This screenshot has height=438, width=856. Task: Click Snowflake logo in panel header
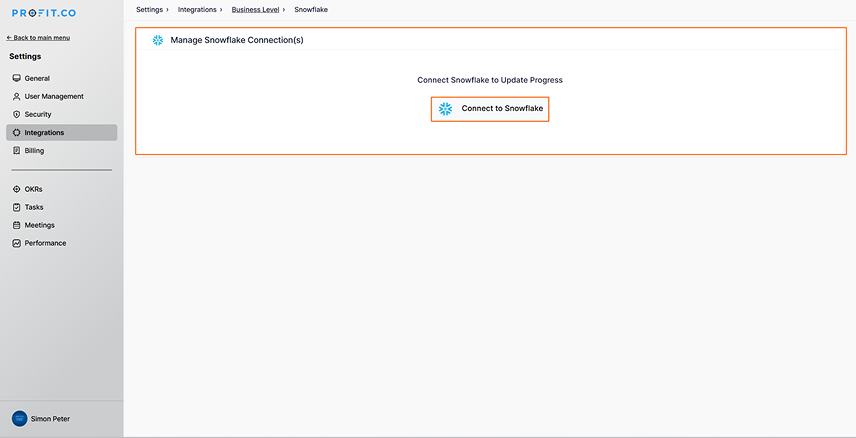tap(158, 40)
